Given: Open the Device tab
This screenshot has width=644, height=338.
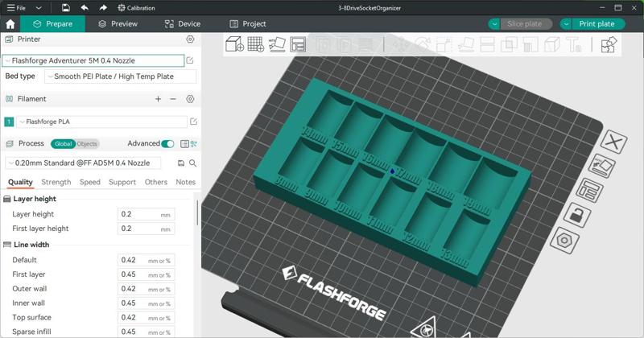Looking at the screenshot, I should click(x=183, y=24).
